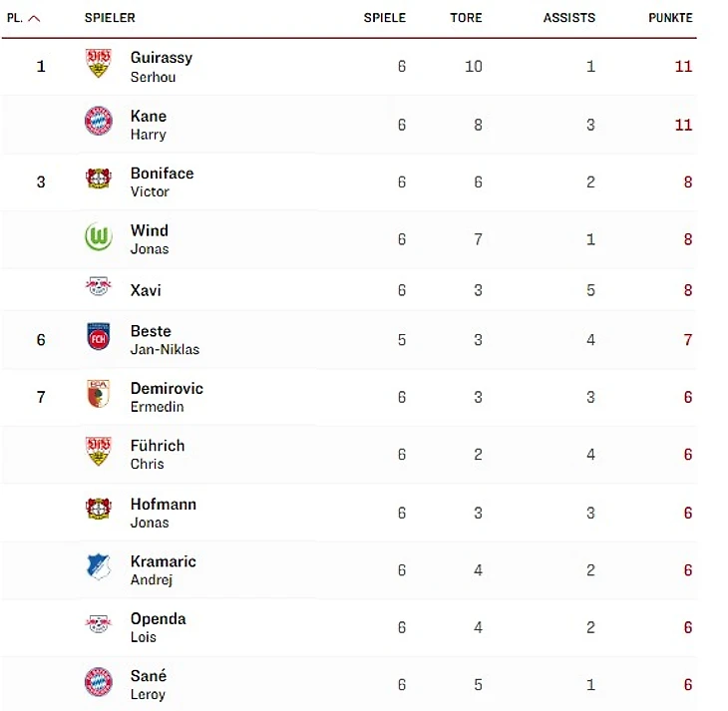Open Serhou Guirassy's player profile
728x711 pixels.
pos(161,66)
